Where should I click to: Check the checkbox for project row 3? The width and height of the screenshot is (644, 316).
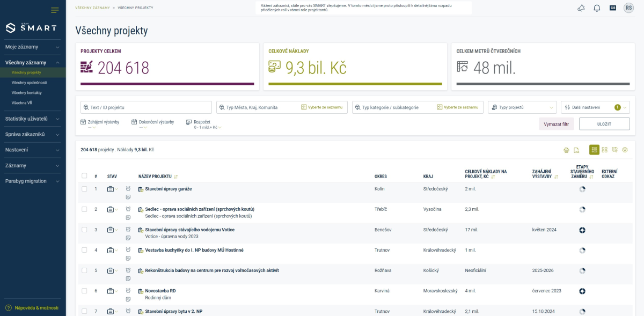pos(84,230)
